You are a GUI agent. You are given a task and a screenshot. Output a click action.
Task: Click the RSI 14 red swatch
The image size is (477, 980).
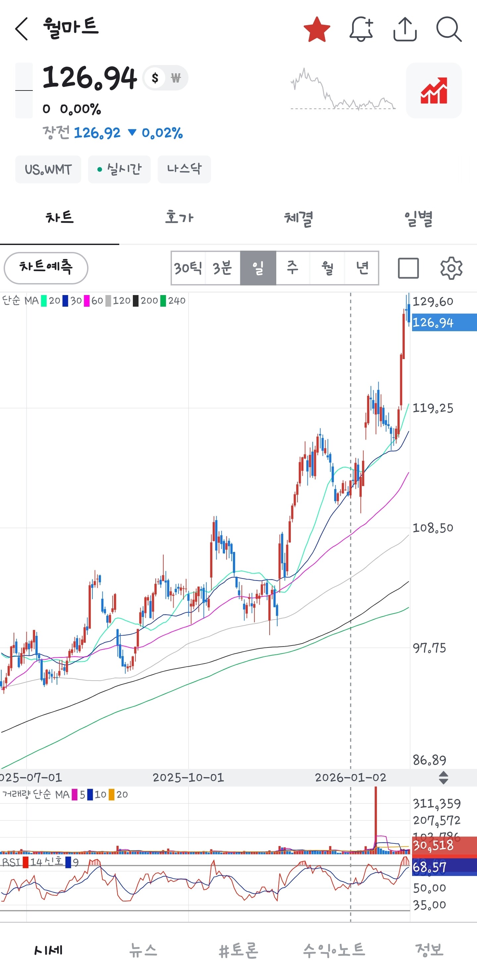(x=26, y=862)
